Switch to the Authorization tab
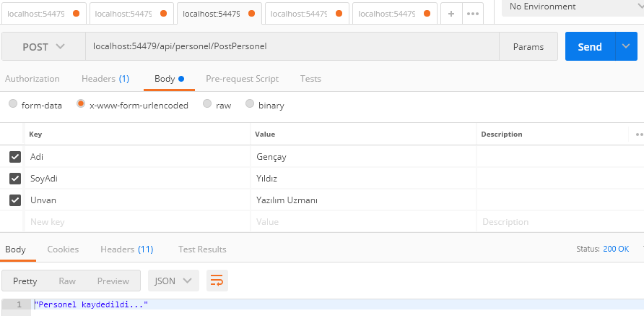The width and height of the screenshot is (644, 316). pyautogui.click(x=32, y=78)
